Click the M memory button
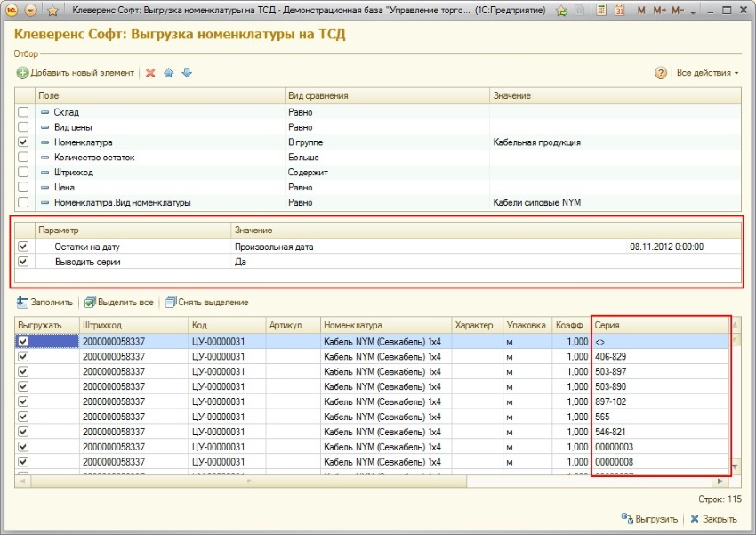756x535 pixels. pyautogui.click(x=641, y=10)
